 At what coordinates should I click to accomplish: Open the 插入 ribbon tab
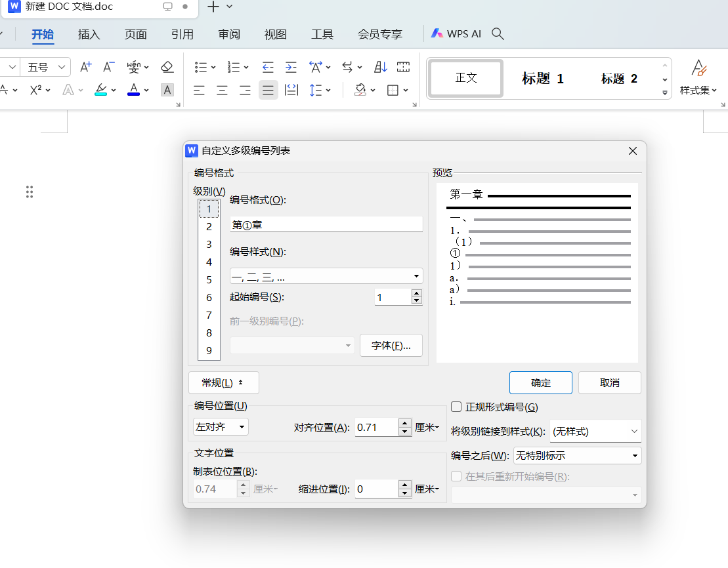pyautogui.click(x=89, y=34)
